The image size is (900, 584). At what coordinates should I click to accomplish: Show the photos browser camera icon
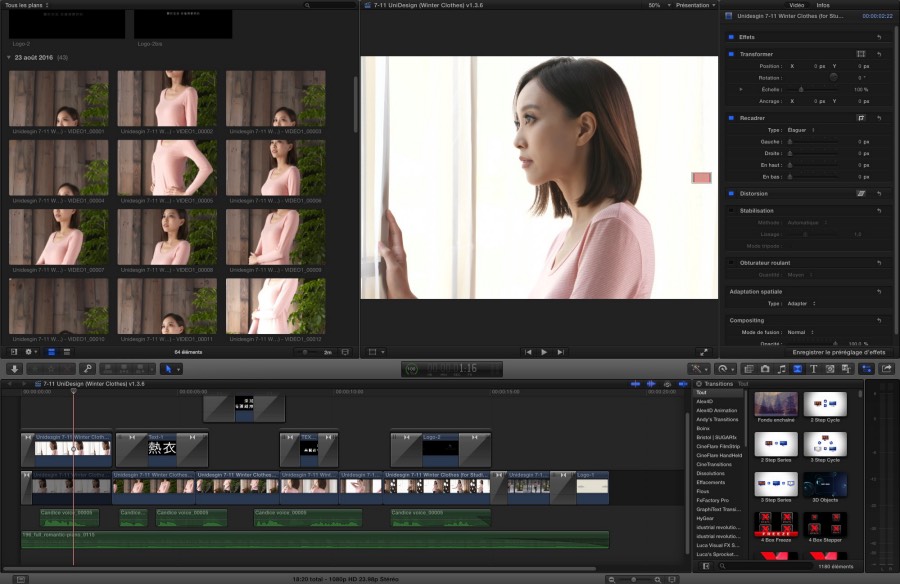[x=765, y=369]
